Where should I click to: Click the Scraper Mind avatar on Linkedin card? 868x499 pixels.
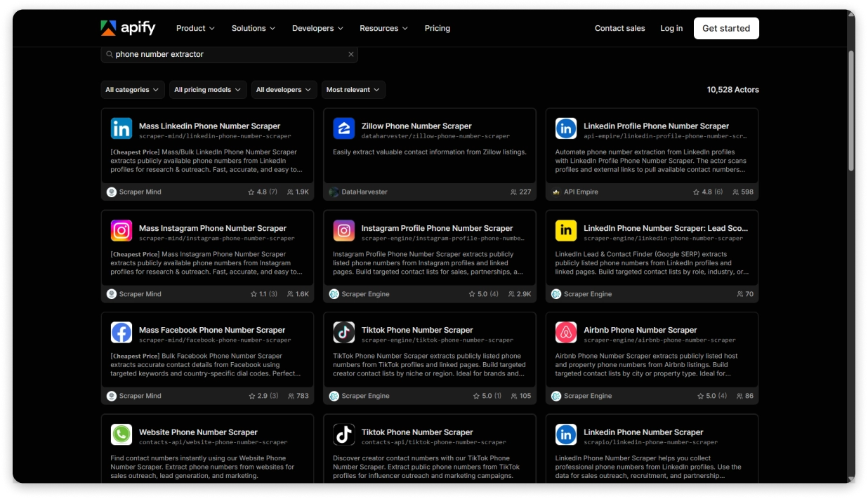[112, 192]
